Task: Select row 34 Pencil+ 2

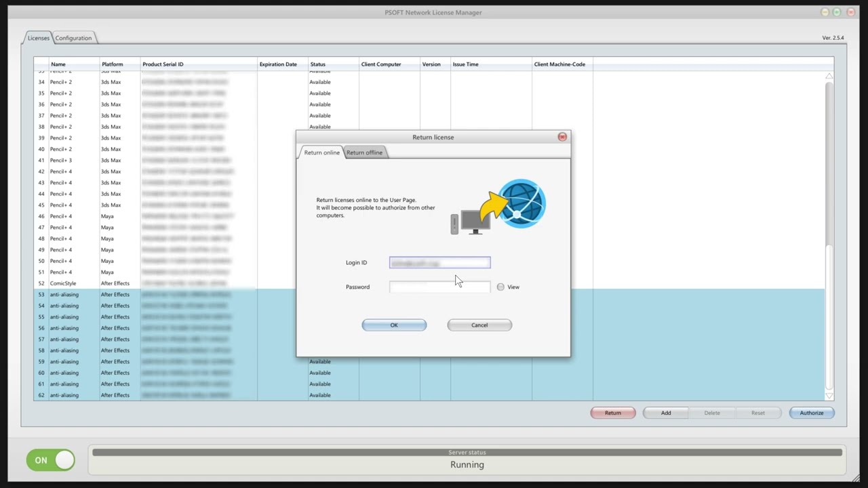Action: point(429,82)
